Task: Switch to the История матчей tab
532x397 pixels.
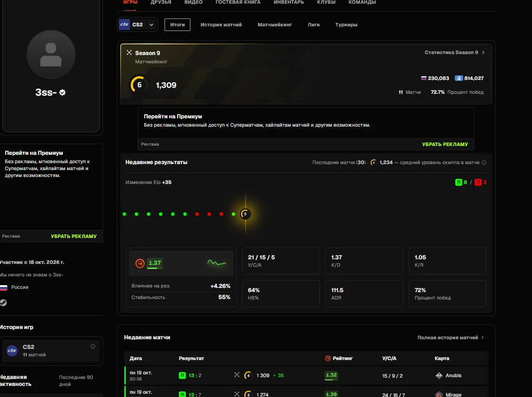Action: [x=221, y=24]
